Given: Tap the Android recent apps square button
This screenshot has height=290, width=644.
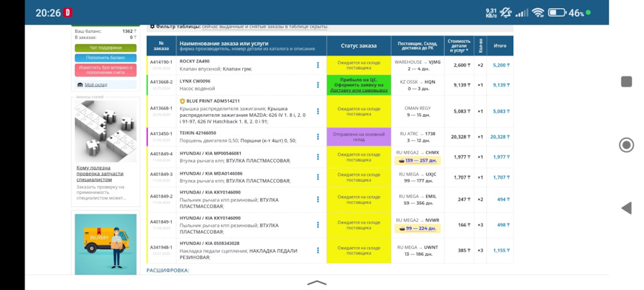Looking at the screenshot, I should click(x=627, y=82).
